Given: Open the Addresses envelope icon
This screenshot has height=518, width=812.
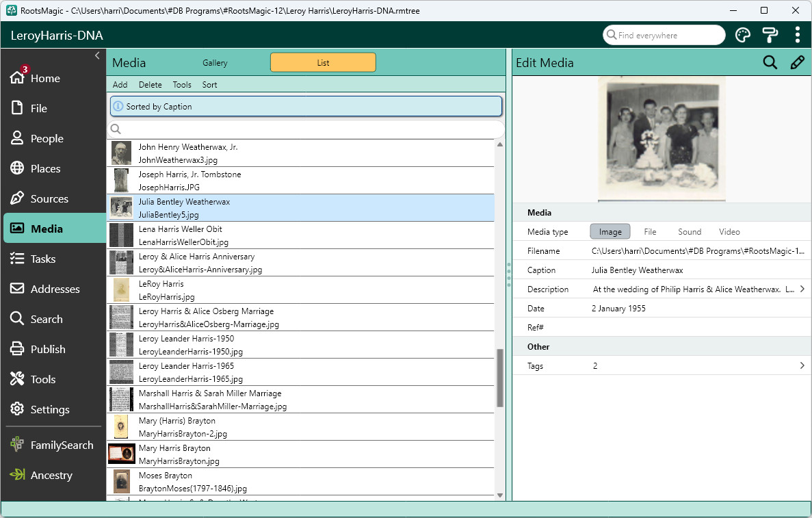Looking at the screenshot, I should [17, 289].
